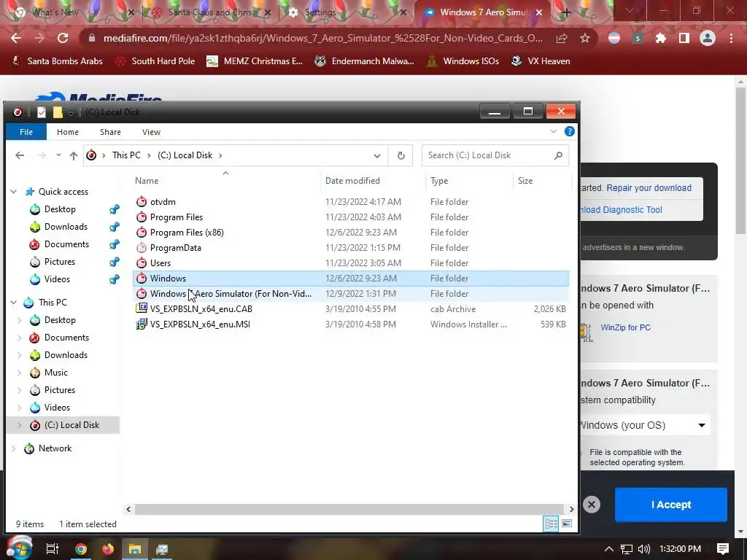Screen dimensions: 747x560
Task: Open File tab in Explorer ribbon
Action: [x=26, y=132]
